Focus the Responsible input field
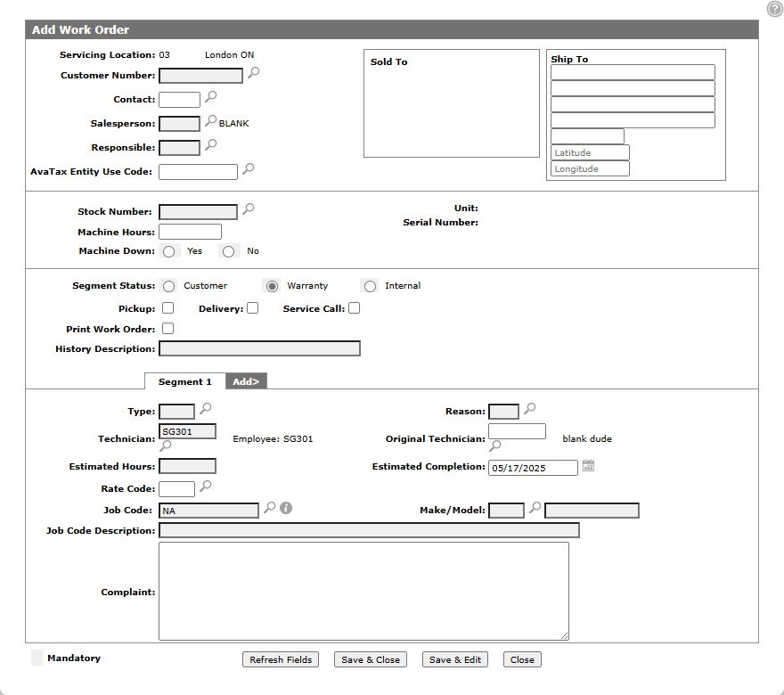 coord(179,148)
